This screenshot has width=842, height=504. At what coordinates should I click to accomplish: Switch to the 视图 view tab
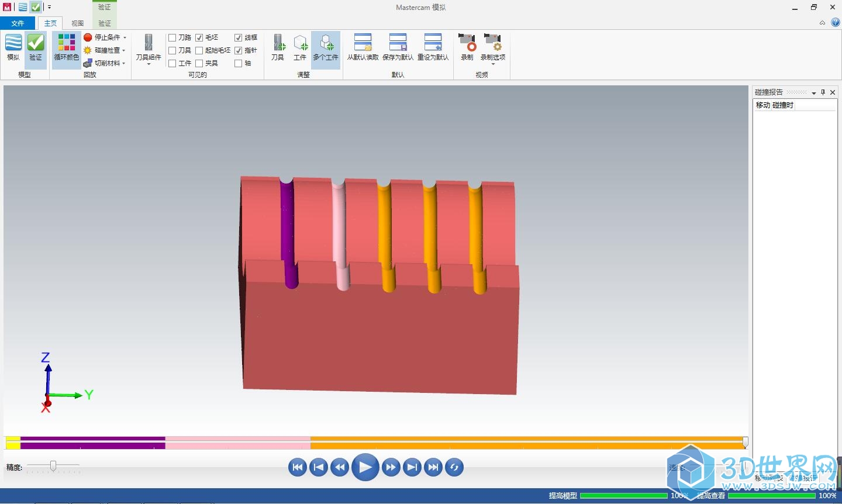click(78, 23)
